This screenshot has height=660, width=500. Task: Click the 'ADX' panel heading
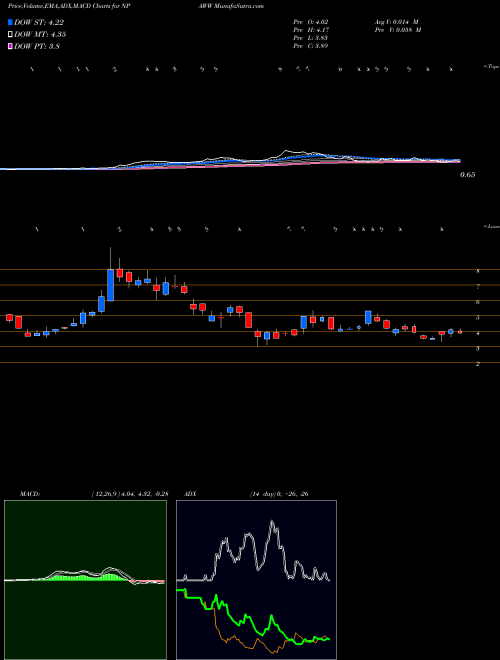click(x=190, y=494)
